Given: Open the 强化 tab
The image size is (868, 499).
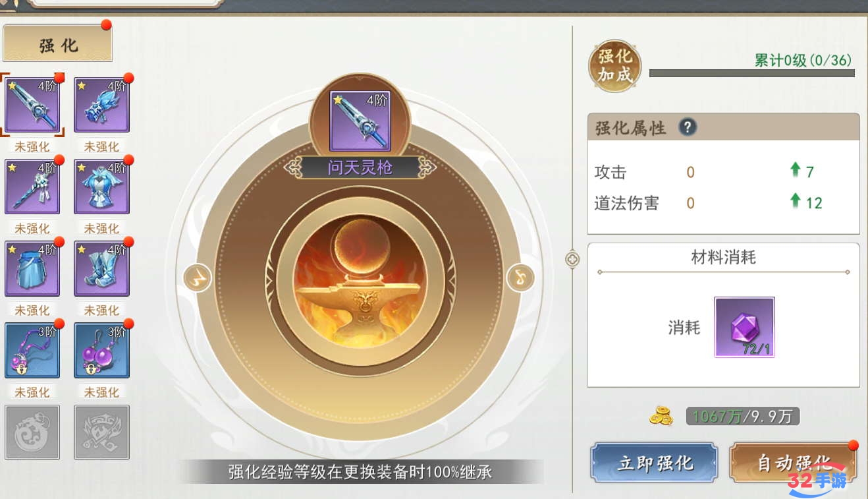Looking at the screenshot, I should [x=58, y=44].
